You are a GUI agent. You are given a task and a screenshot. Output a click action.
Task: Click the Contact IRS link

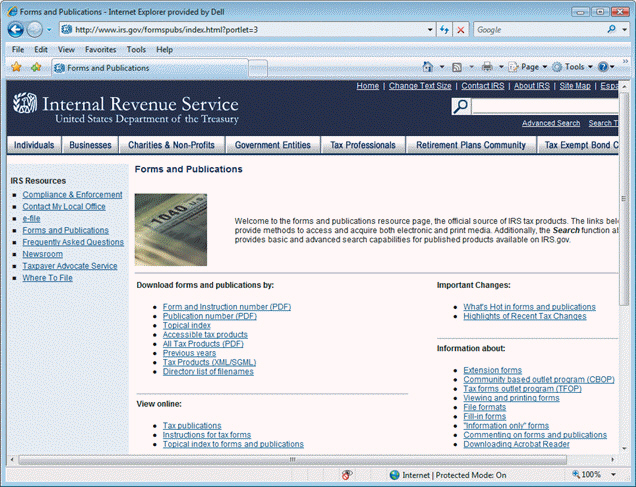(483, 86)
